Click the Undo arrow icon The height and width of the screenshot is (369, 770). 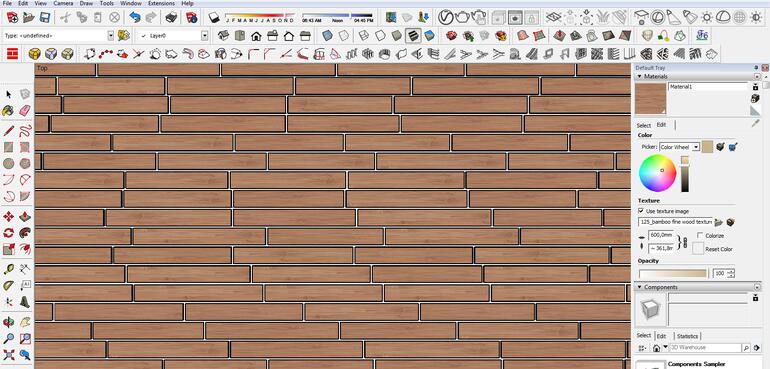click(x=135, y=18)
